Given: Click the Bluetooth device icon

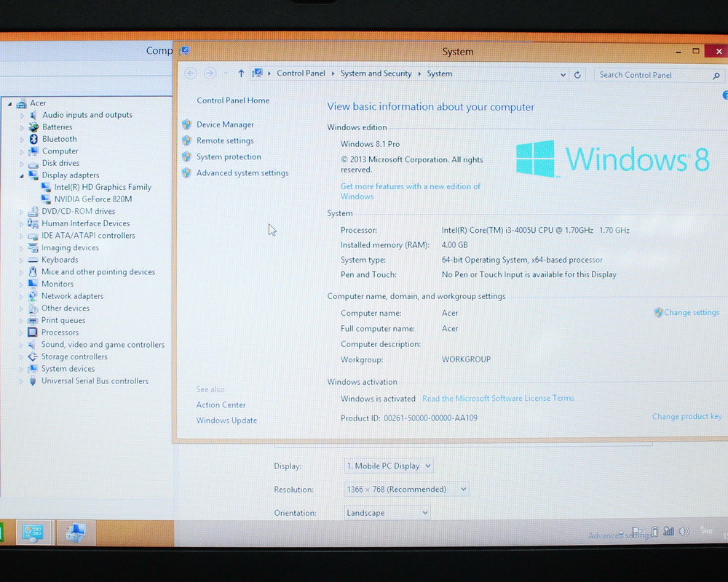Looking at the screenshot, I should tap(33, 139).
